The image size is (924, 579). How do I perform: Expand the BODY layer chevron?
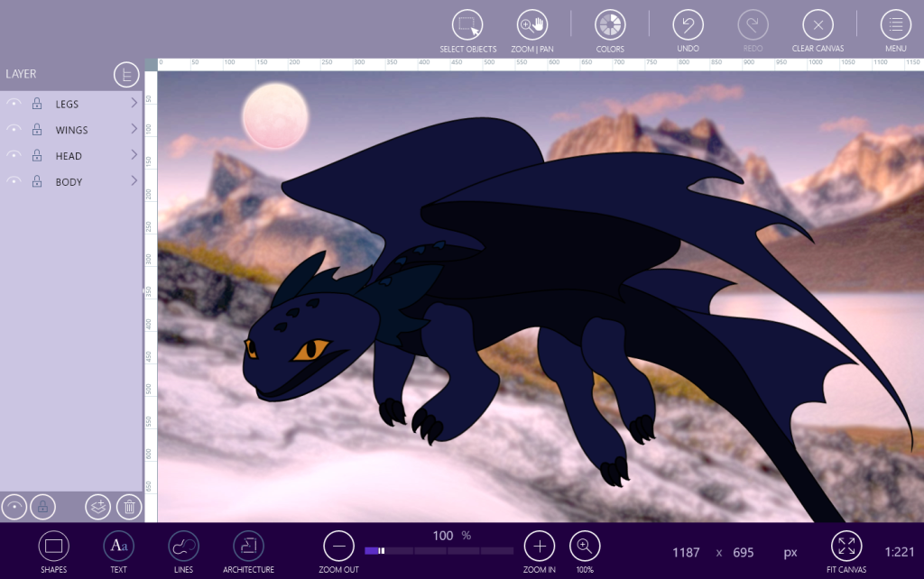[134, 181]
